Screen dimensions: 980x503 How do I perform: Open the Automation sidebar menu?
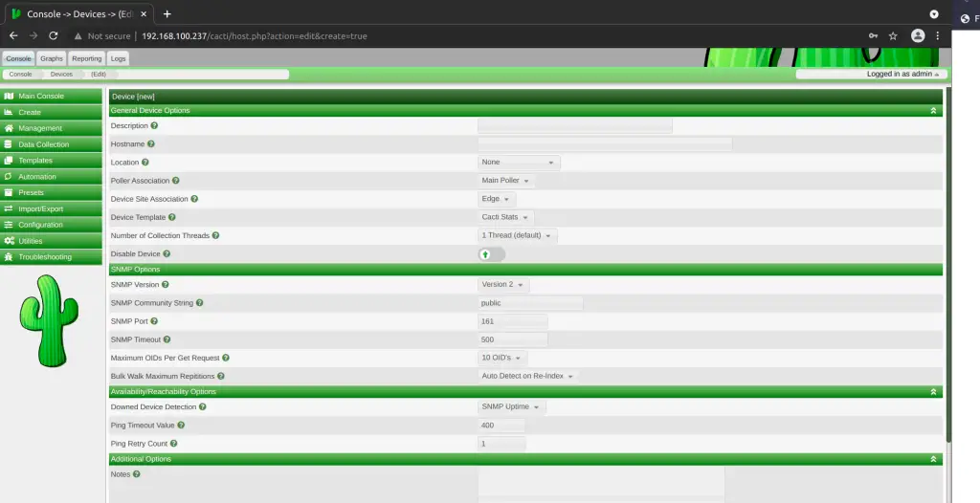52,177
